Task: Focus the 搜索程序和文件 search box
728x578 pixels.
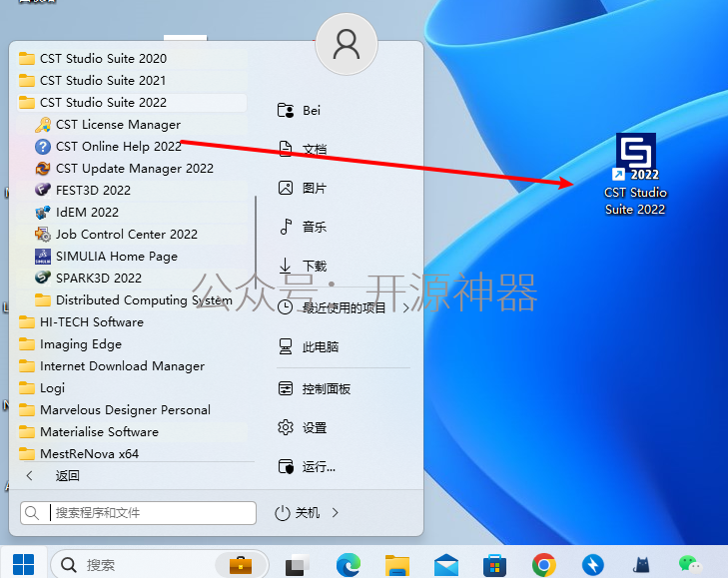Action: [x=139, y=513]
